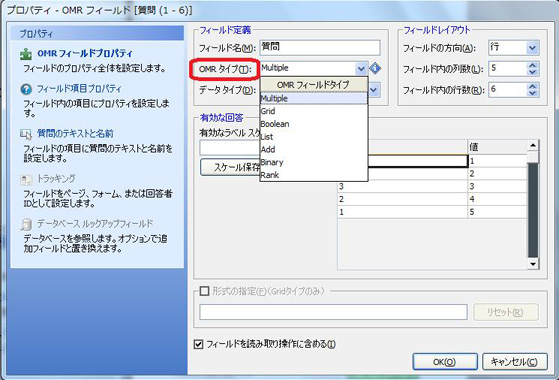
Task: Click the 値 column header
Action: coord(497,147)
